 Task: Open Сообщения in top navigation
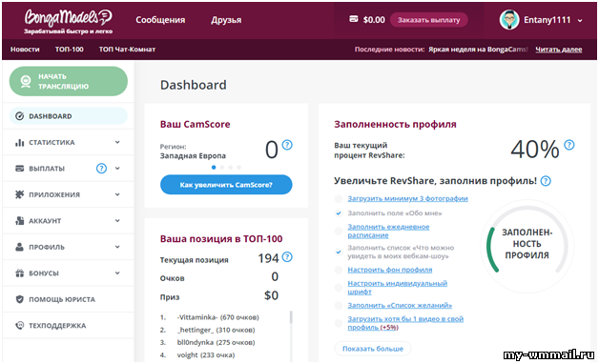pyautogui.click(x=160, y=20)
